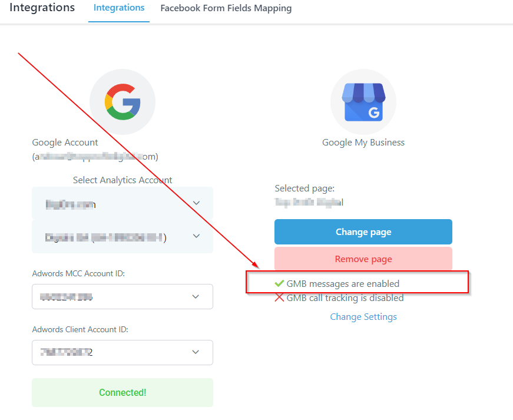Click the green Connected! status button

(x=123, y=392)
